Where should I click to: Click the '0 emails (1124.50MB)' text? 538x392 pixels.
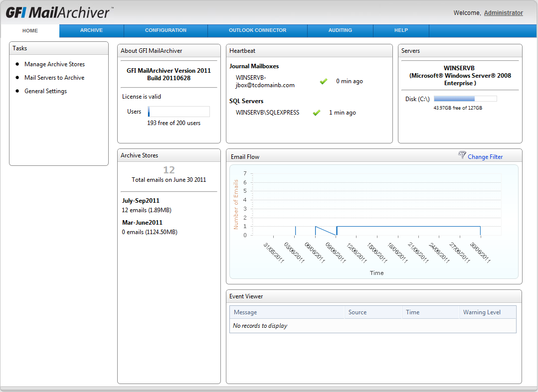[x=150, y=232]
